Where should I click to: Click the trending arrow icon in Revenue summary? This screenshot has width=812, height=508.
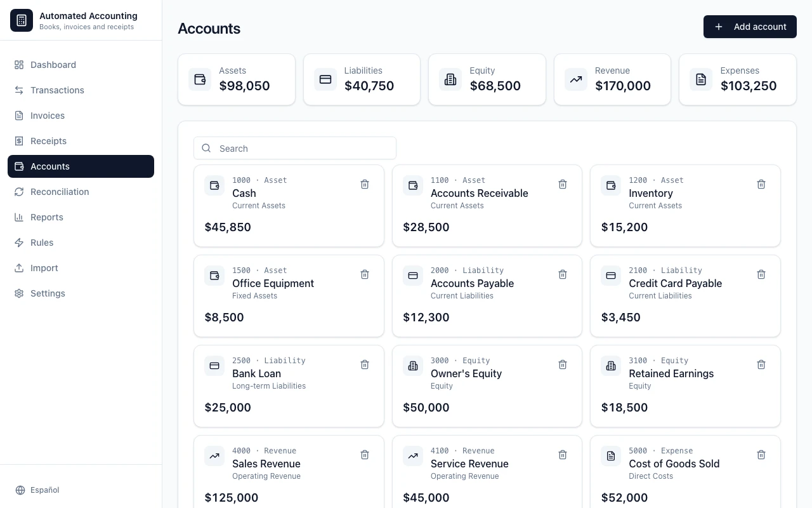point(576,79)
